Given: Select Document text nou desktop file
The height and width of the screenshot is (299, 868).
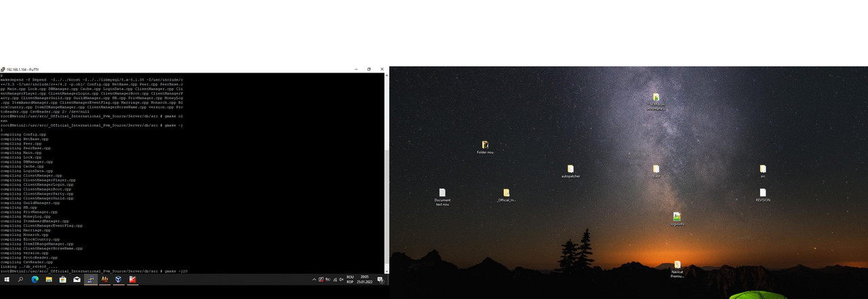Looking at the screenshot, I should 442,197.
